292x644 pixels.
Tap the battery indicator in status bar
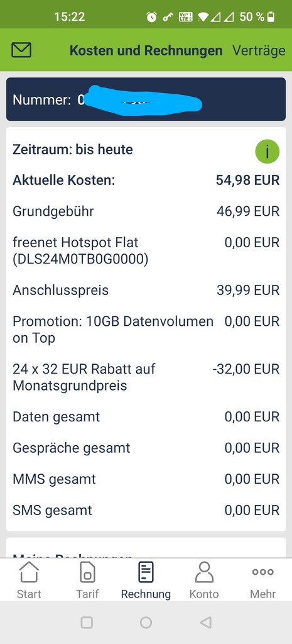271,17
